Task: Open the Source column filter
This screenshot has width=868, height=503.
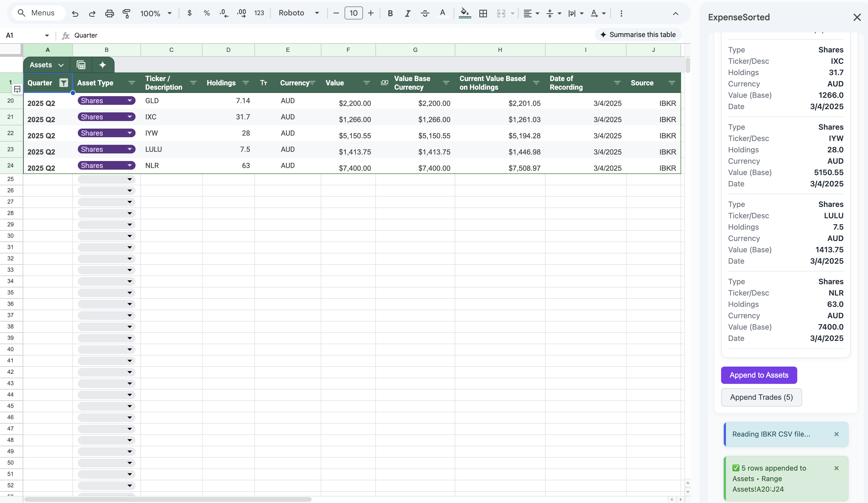Action: tap(672, 83)
